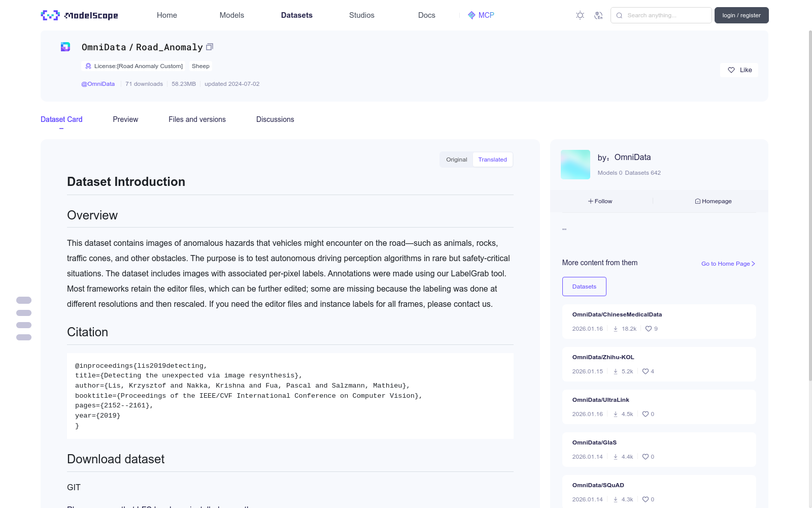The width and height of the screenshot is (812, 508).
Task: Click the Download dataset heading
Action: click(x=116, y=459)
